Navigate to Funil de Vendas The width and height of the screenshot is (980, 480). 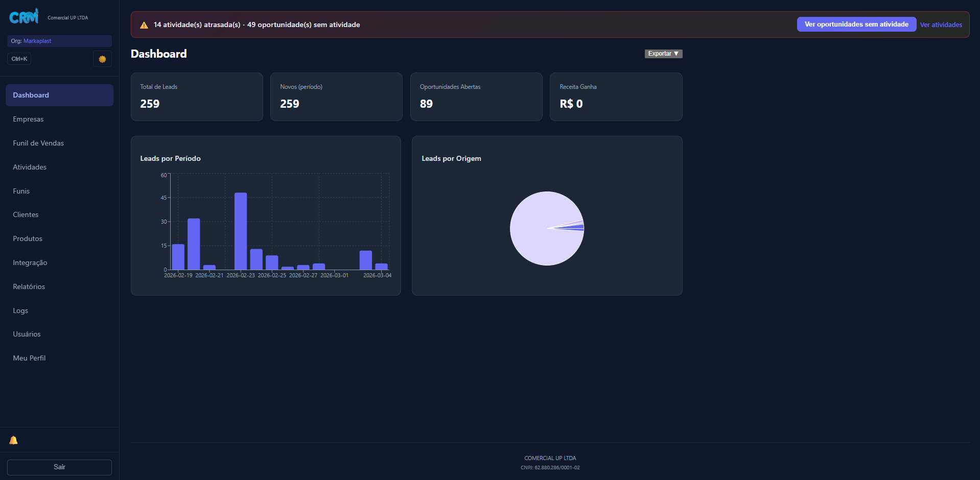38,143
